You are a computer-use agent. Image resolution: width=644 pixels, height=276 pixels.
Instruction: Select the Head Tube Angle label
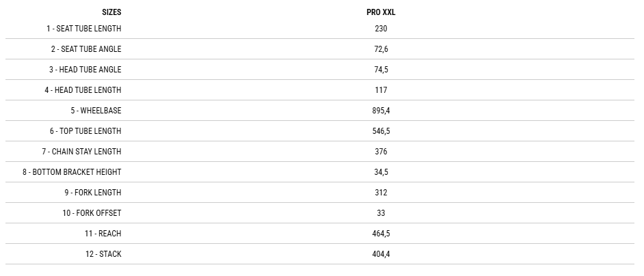coord(85,70)
